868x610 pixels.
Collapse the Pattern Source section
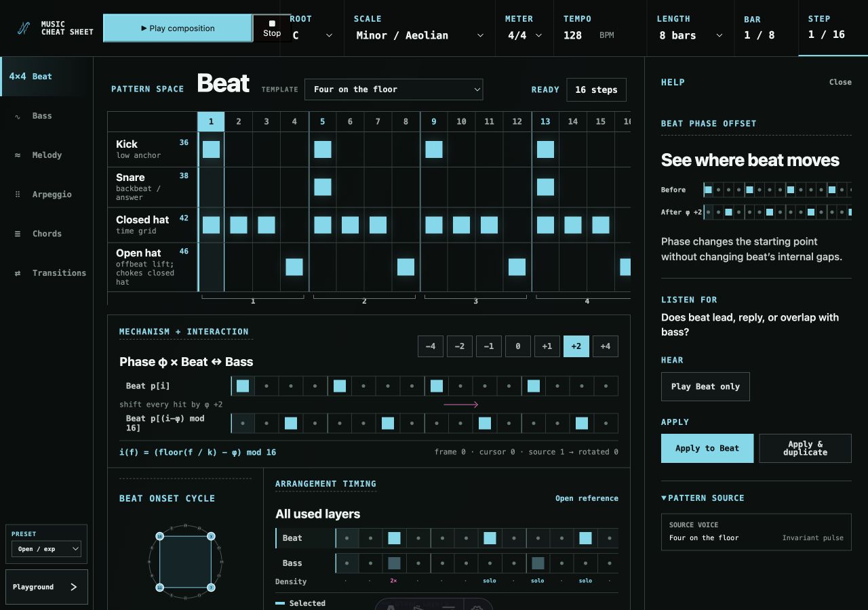pos(703,498)
